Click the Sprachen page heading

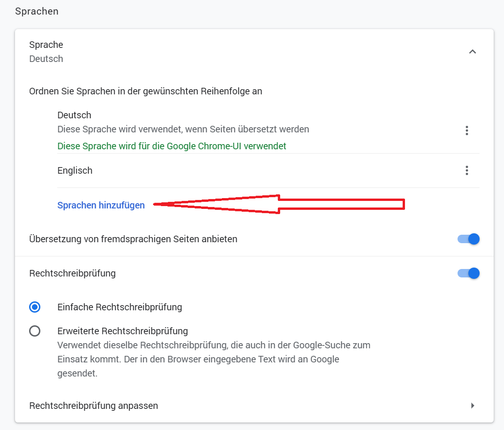(37, 11)
